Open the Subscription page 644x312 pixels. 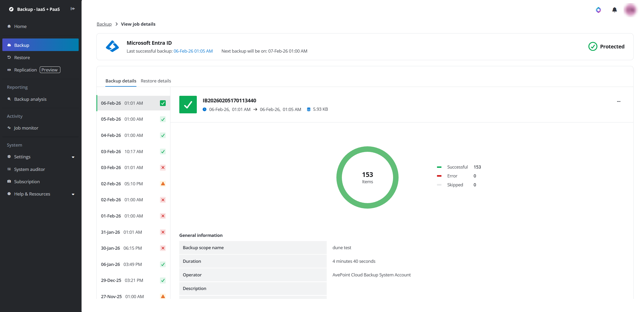pos(27,181)
